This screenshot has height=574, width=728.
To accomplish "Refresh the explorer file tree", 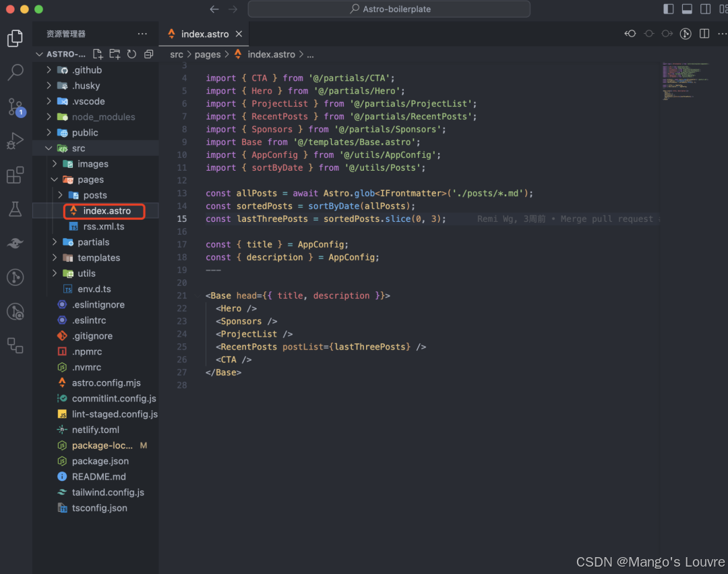I will click(131, 54).
